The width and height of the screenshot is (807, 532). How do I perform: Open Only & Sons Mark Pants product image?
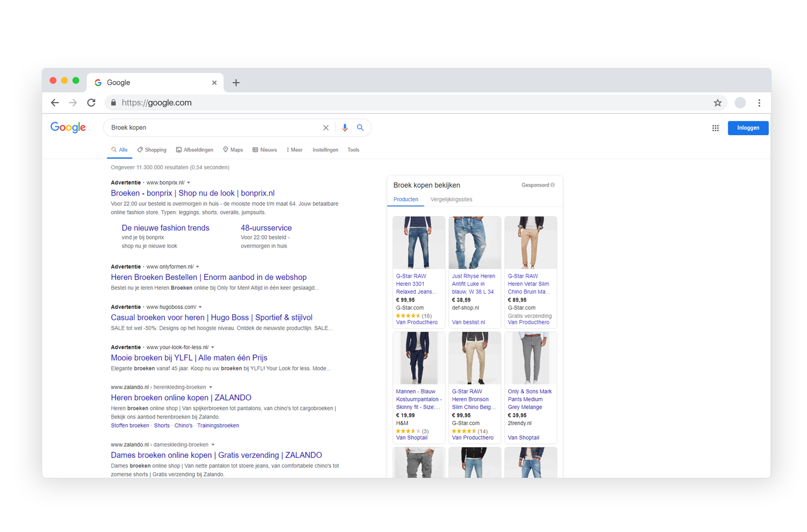[530, 358]
